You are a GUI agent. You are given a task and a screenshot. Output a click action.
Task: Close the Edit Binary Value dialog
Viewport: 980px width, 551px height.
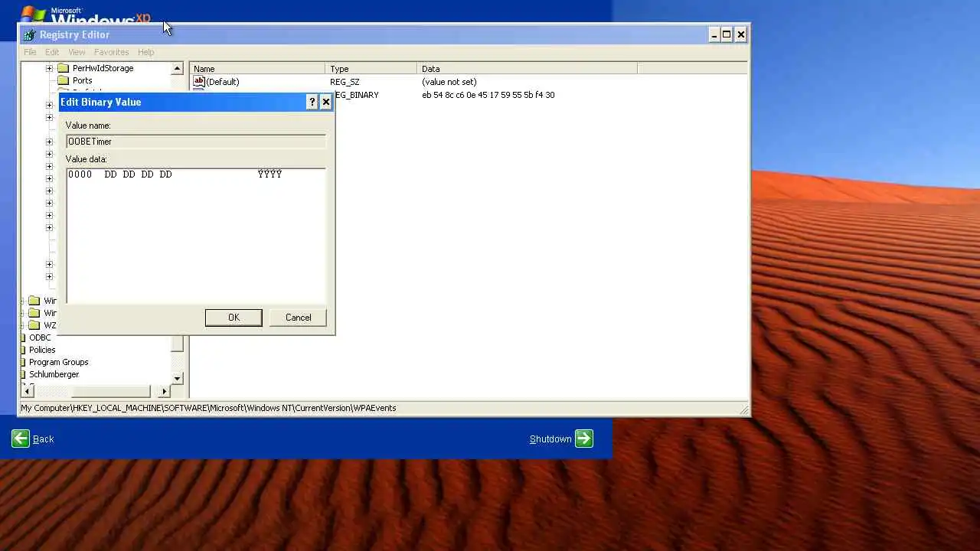point(325,102)
